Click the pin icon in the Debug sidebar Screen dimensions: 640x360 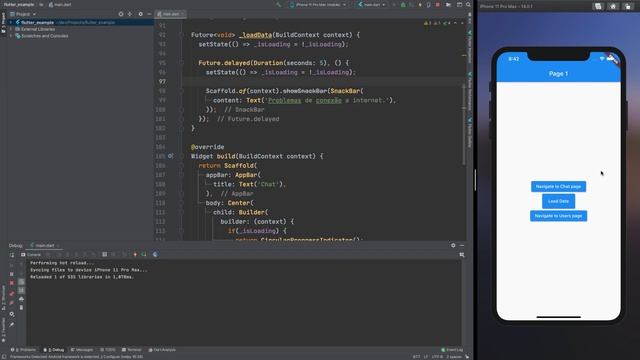point(12,324)
